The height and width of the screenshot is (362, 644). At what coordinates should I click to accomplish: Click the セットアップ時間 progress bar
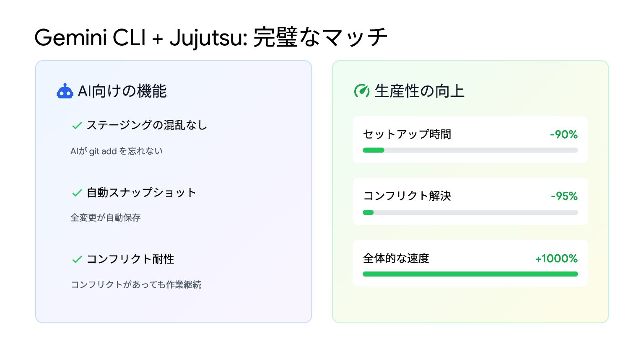click(x=470, y=150)
